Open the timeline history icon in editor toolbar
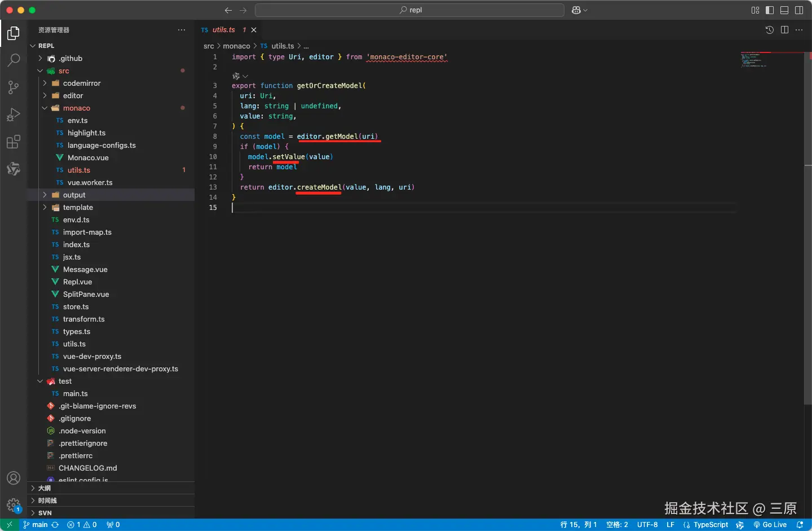Screen dimensions: 812x531 pyautogui.click(x=769, y=30)
